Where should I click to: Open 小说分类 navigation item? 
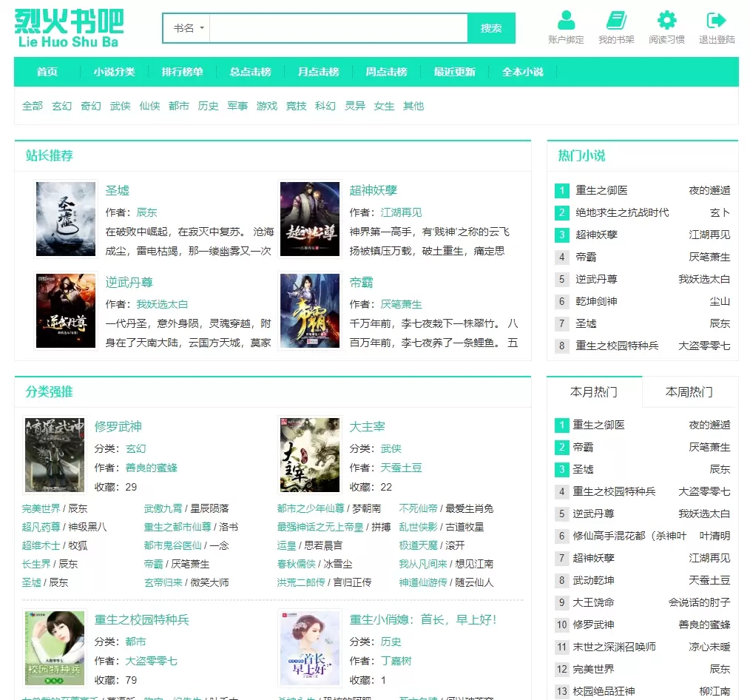click(x=115, y=72)
